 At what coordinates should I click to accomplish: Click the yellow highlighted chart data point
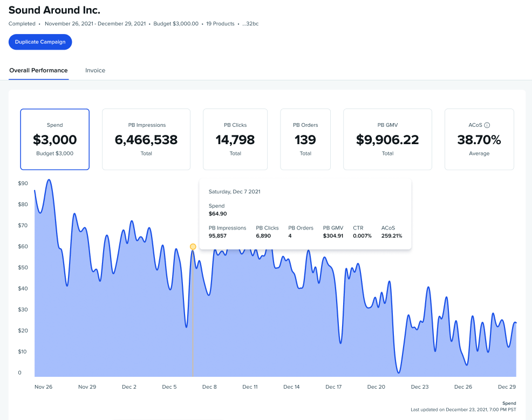pos(193,247)
